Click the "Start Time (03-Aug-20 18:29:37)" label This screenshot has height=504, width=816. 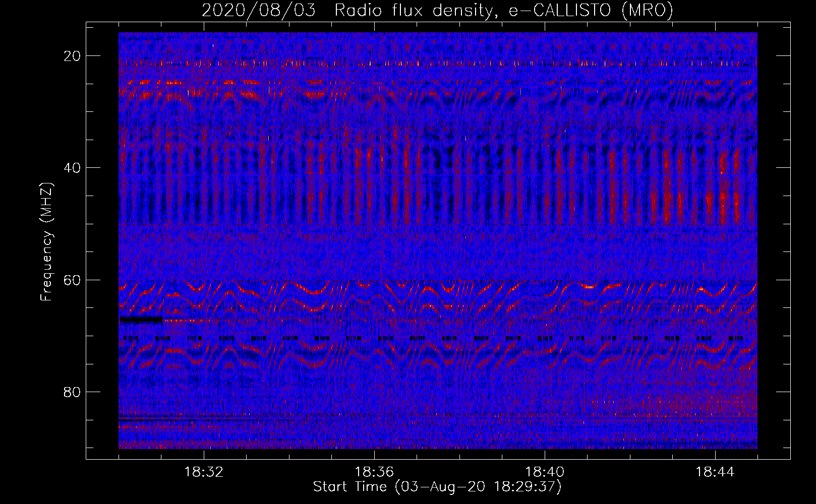pyautogui.click(x=437, y=487)
